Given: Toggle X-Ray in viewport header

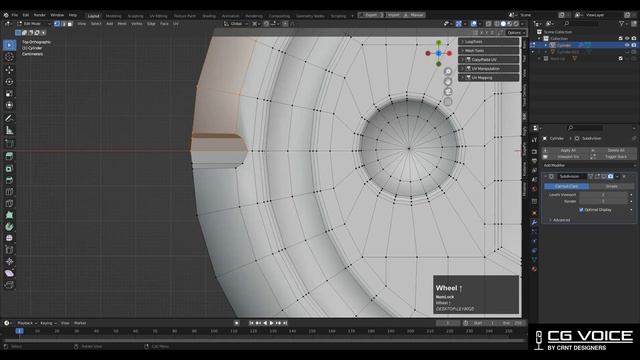Looking at the screenshot, I should [489, 24].
